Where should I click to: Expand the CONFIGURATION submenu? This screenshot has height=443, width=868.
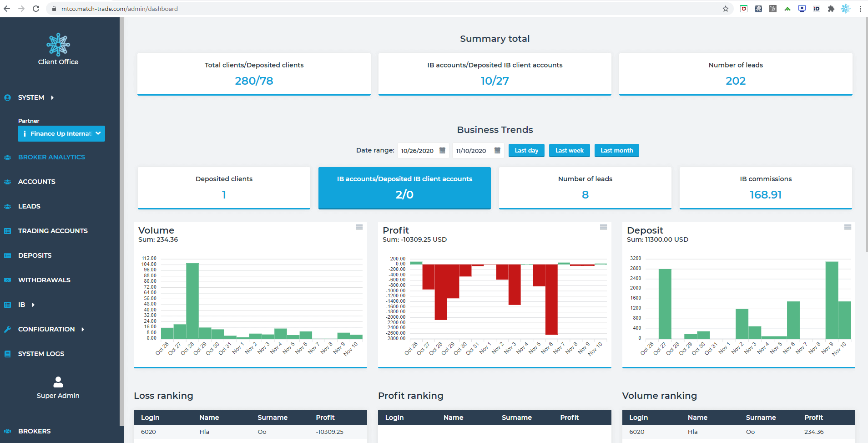[x=46, y=329]
